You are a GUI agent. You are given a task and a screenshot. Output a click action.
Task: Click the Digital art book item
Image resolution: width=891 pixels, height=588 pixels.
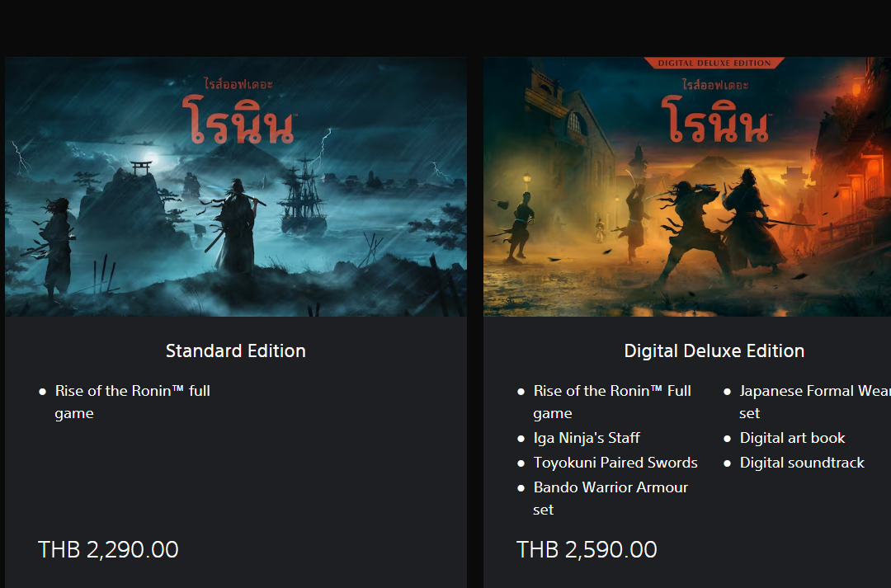click(x=792, y=438)
